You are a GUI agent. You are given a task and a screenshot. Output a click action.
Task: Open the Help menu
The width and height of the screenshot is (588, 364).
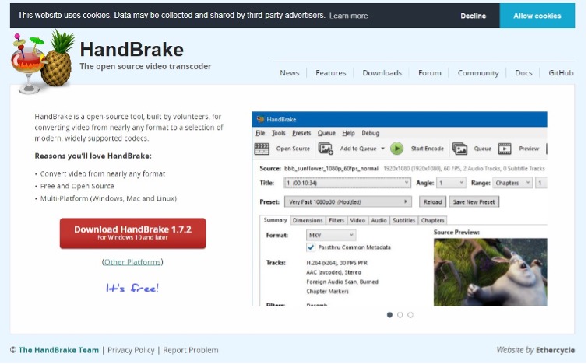point(348,133)
